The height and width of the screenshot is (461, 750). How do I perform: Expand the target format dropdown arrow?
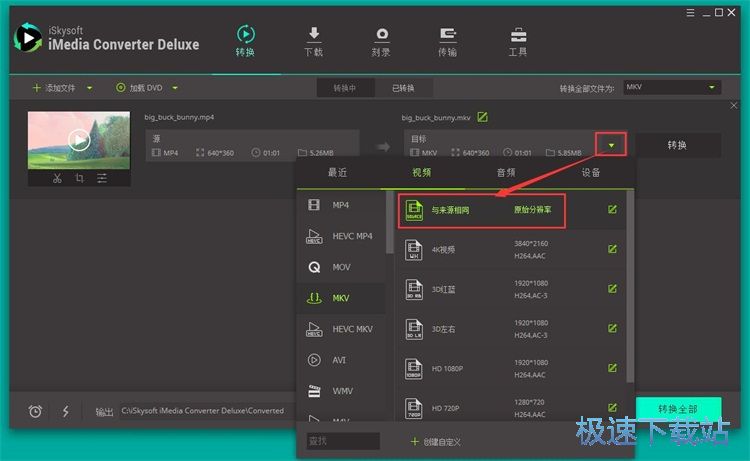point(611,145)
